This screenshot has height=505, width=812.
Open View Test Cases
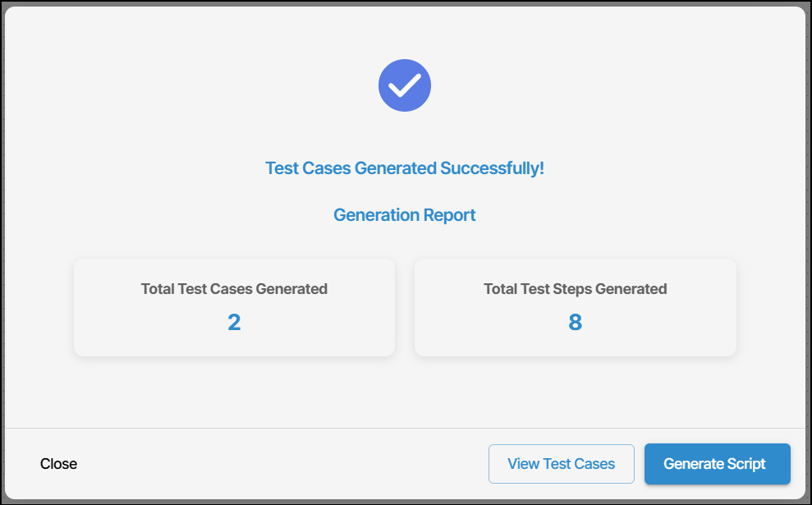point(562,464)
